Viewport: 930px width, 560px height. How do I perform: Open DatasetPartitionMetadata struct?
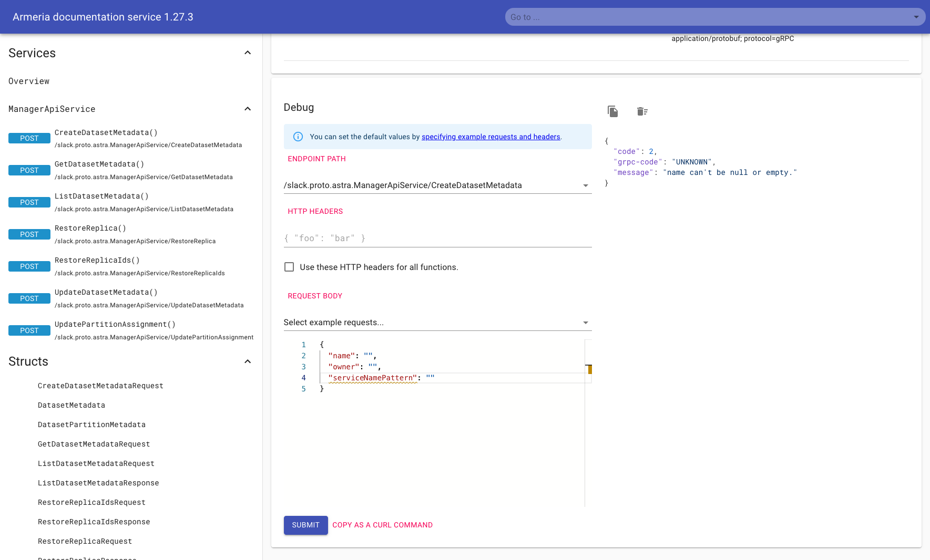pyautogui.click(x=91, y=424)
